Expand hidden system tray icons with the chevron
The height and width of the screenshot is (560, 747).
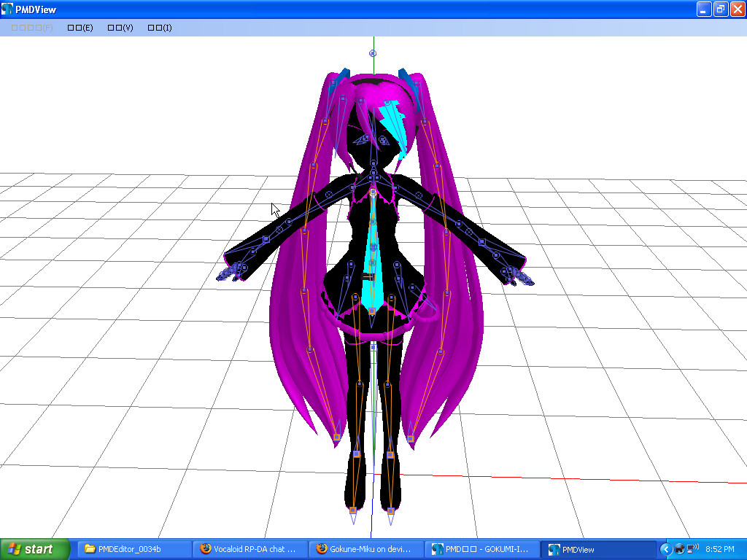coord(666,548)
